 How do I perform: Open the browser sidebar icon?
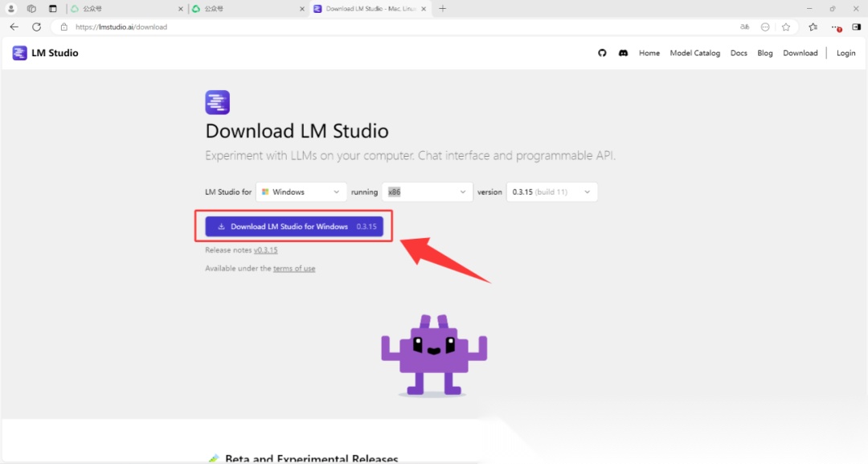[x=857, y=27]
